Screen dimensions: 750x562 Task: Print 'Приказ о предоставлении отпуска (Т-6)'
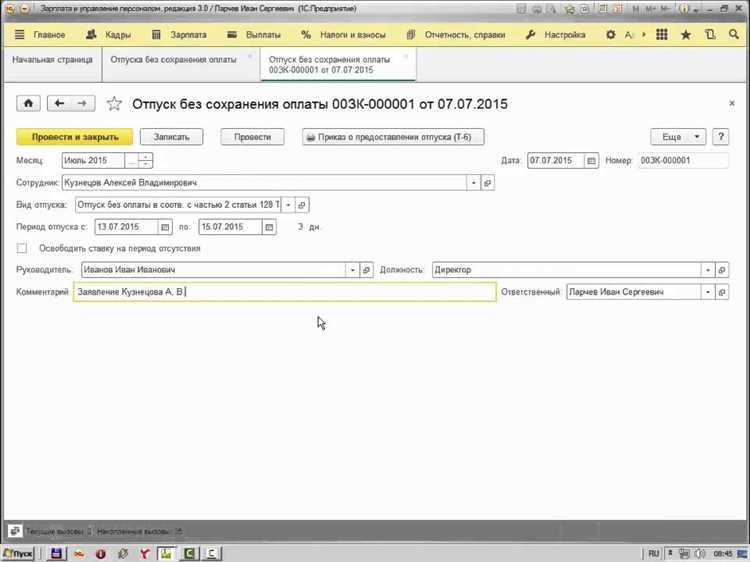click(379, 137)
